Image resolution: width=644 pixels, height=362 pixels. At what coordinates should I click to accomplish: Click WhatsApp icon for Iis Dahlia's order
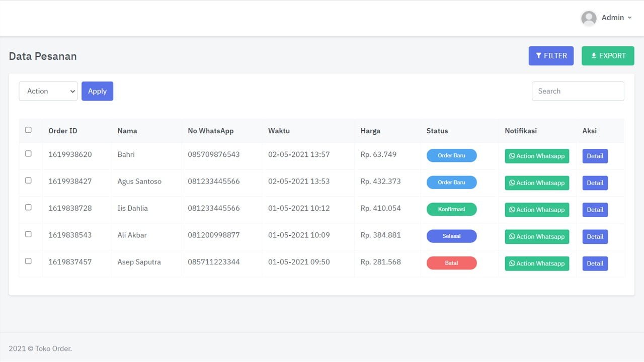(x=512, y=210)
